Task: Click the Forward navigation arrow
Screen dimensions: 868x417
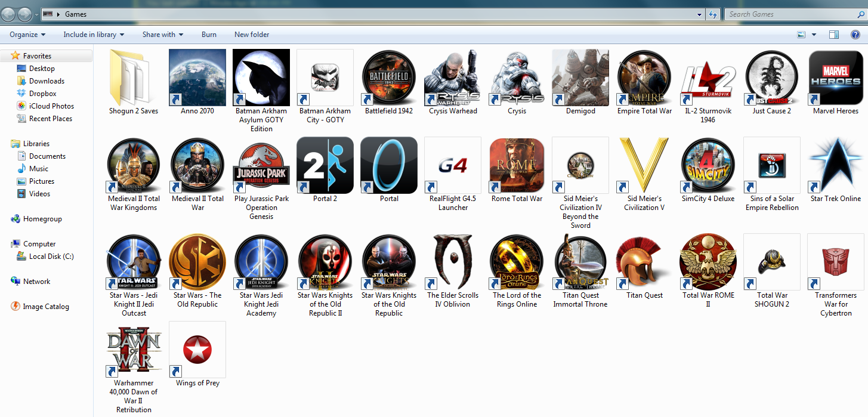Action: (26, 14)
